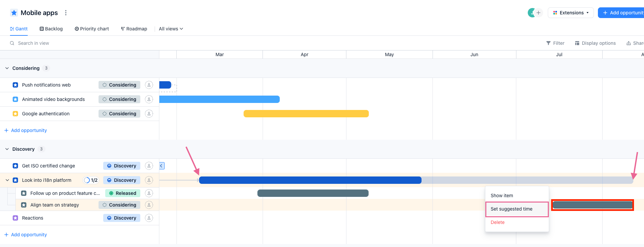
Task: Change the Discovery status of Reactions
Action: tap(122, 218)
